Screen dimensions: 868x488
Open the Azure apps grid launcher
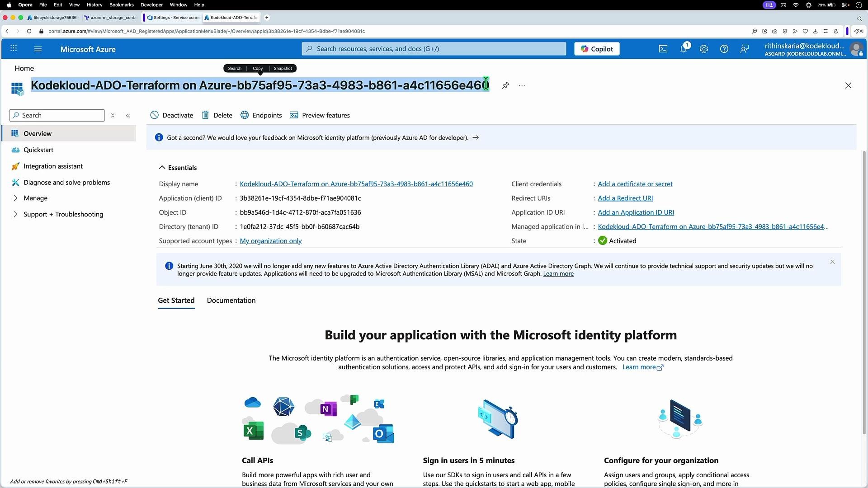click(x=14, y=49)
